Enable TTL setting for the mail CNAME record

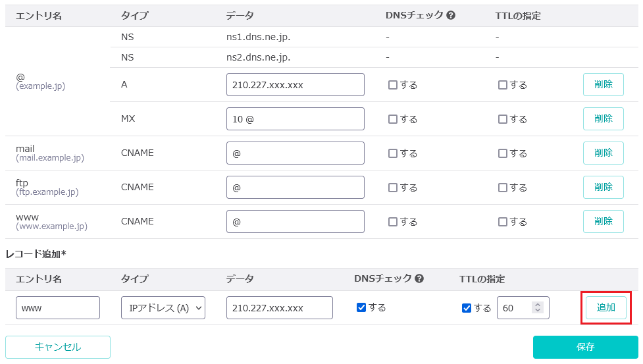(503, 153)
